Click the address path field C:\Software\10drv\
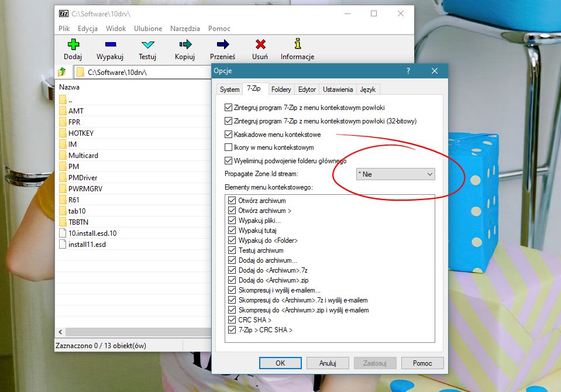The image size is (561, 392). [x=143, y=72]
